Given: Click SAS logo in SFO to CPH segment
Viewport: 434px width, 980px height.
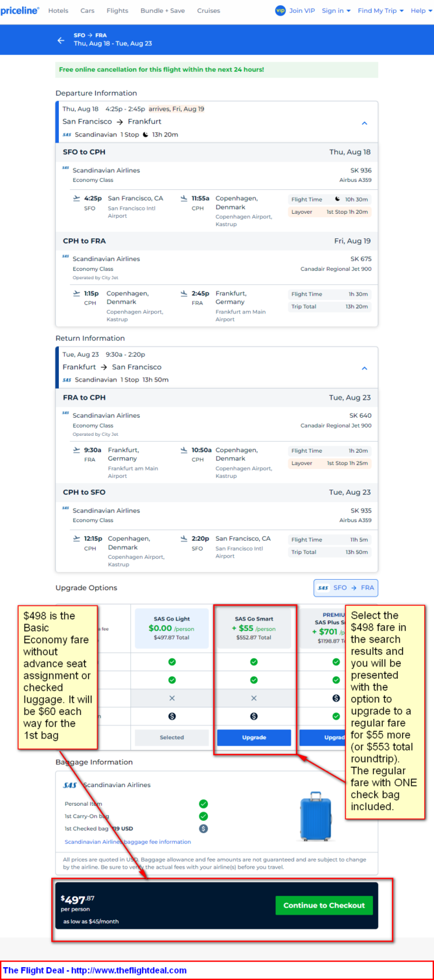Looking at the screenshot, I should tap(65, 168).
